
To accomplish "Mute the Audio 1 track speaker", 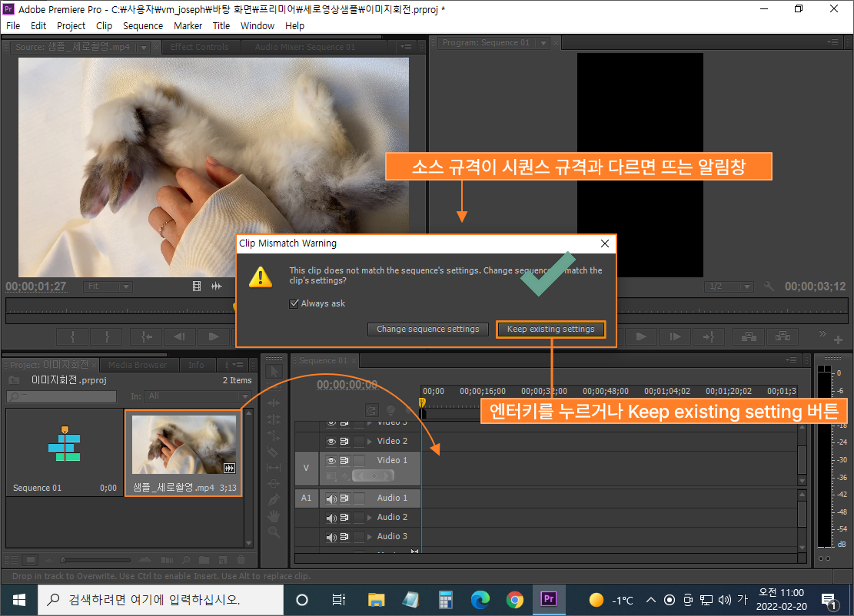I will point(331,498).
